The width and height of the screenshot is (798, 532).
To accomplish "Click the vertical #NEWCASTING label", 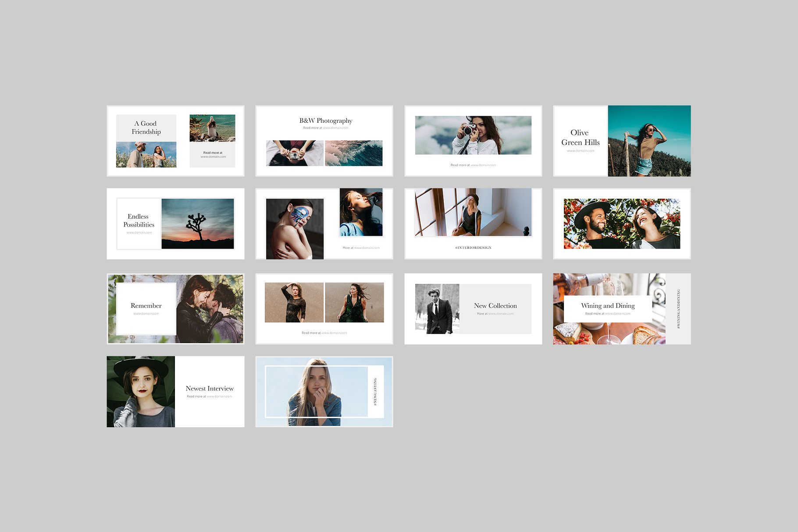I will pyautogui.click(x=375, y=391).
